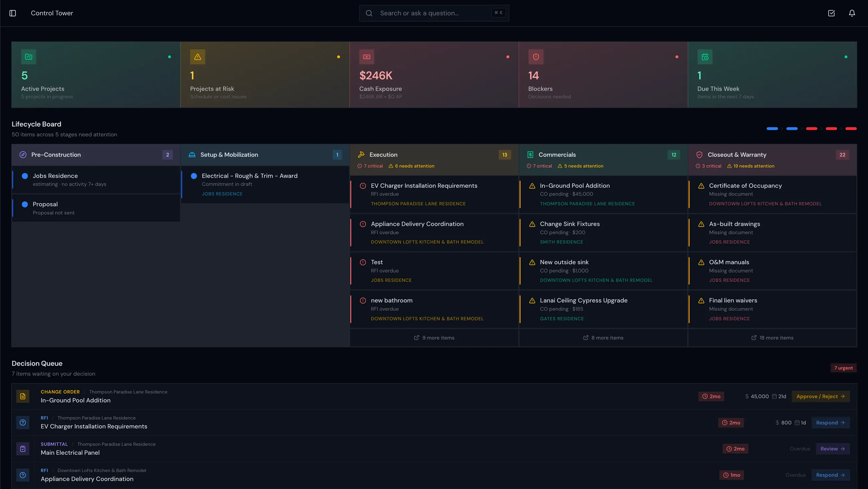868x489 pixels.
Task: Respond to the EV Charger Installation Requirements RFI
Action: 830,423
